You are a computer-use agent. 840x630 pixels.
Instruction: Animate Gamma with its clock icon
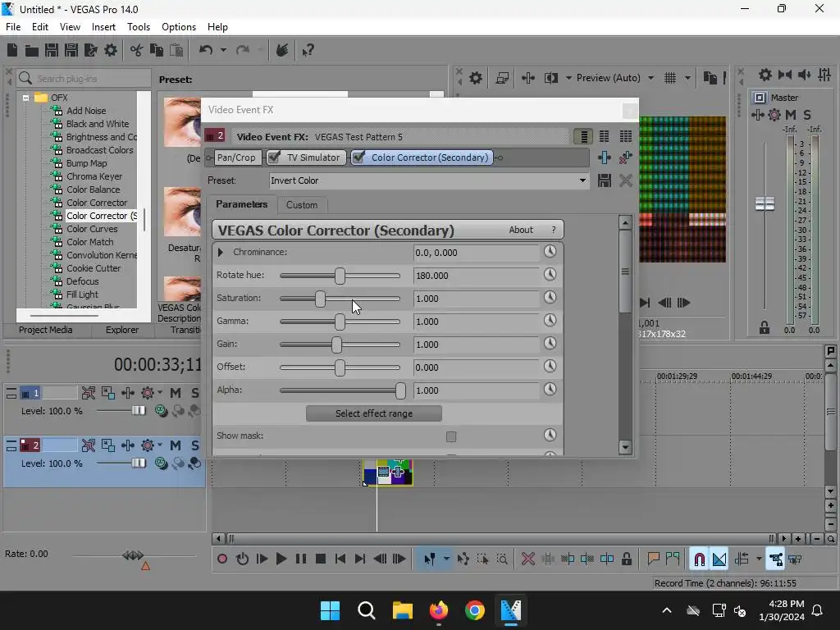pyautogui.click(x=550, y=321)
